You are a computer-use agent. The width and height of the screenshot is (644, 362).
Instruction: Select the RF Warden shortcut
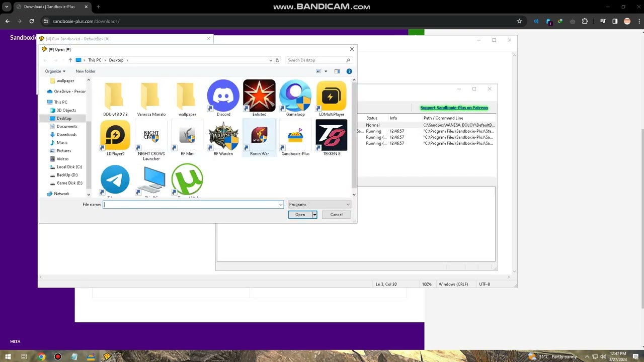(223, 138)
